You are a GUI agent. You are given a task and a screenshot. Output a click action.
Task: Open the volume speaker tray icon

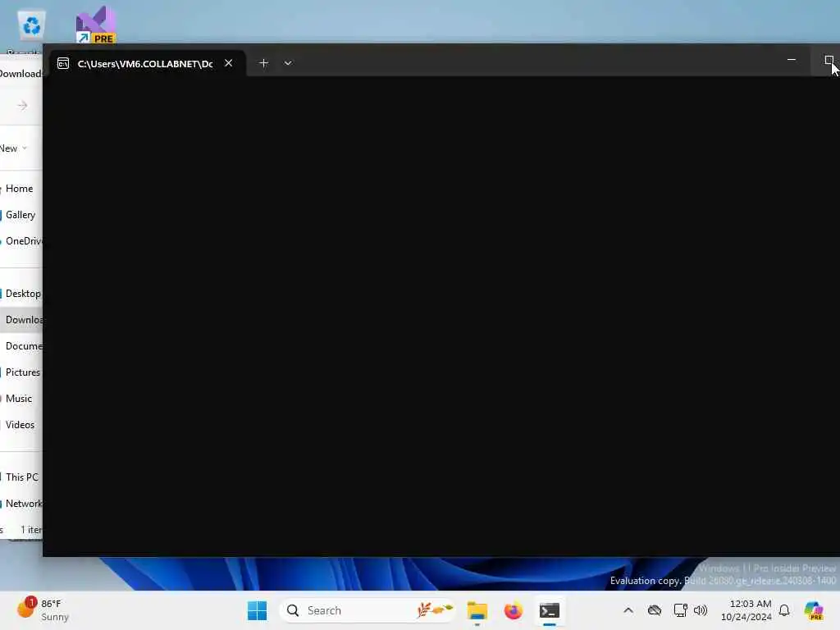pos(701,610)
